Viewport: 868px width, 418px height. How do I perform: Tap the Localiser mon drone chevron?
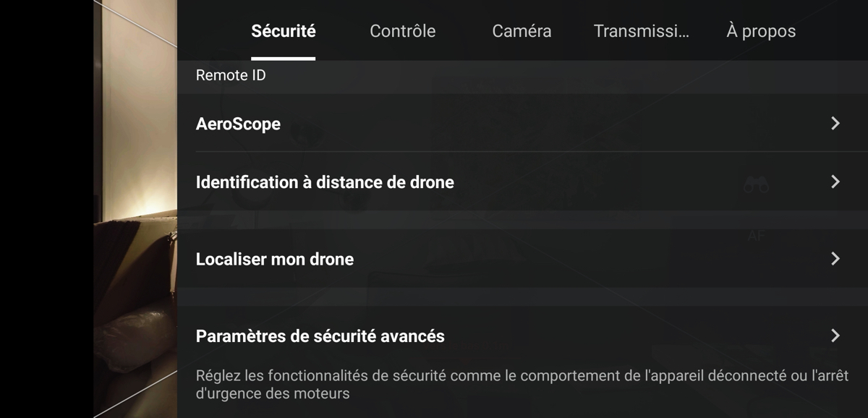click(x=835, y=259)
